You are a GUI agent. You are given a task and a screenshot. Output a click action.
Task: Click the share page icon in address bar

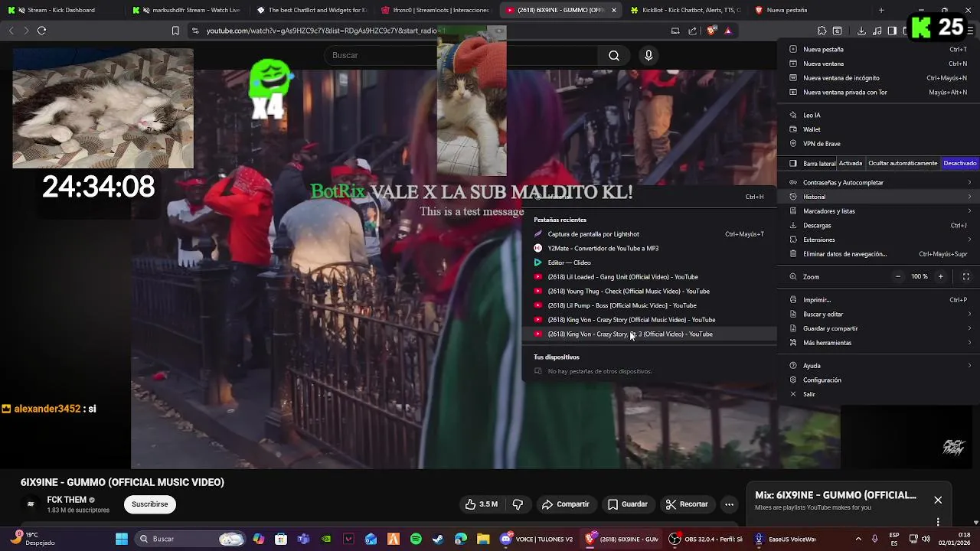tap(693, 31)
